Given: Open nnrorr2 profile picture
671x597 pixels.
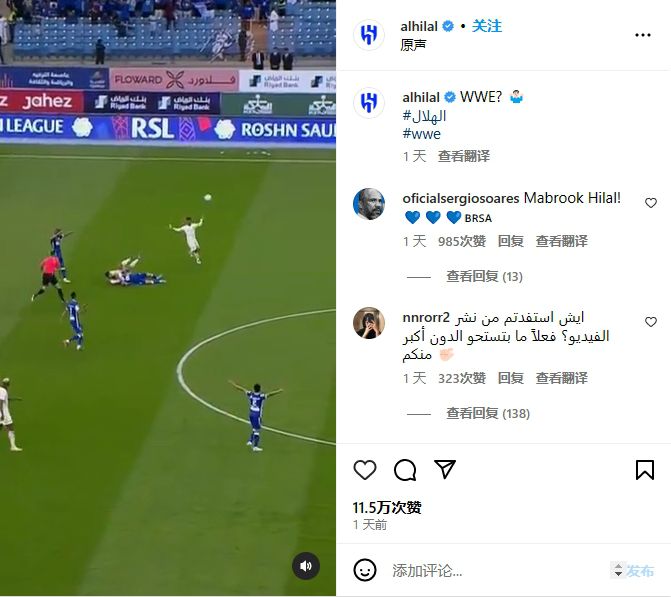Looking at the screenshot, I should point(369,323).
